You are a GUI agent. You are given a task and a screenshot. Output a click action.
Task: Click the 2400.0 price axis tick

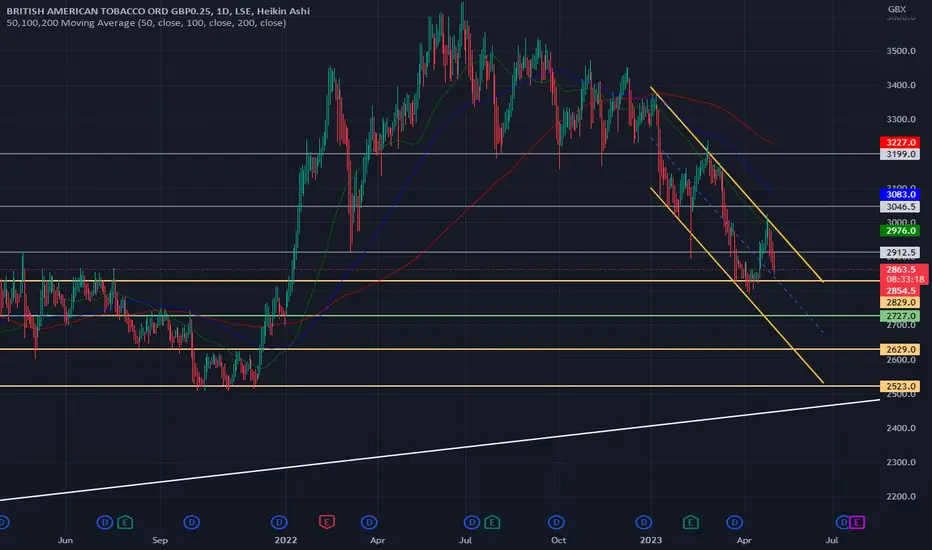[x=901, y=428]
